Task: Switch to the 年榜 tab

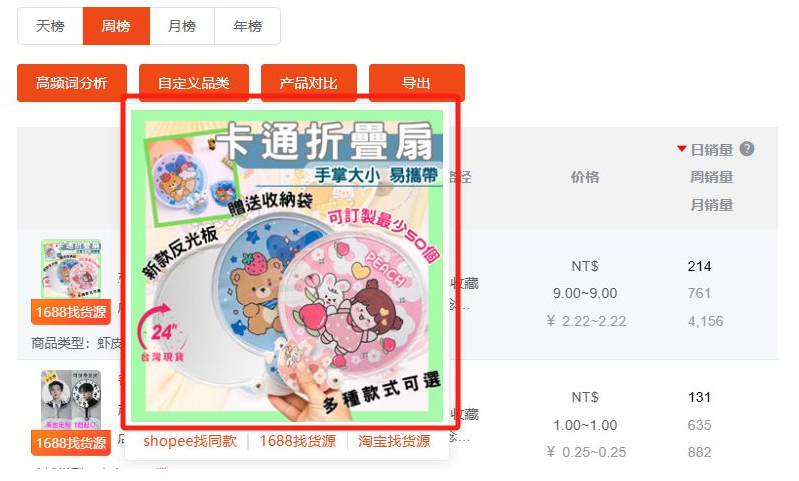Action: pyautogui.click(x=248, y=26)
